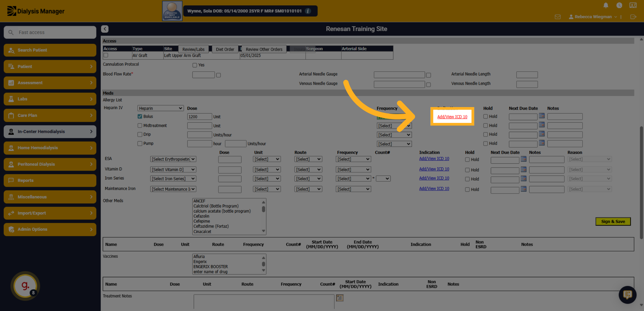Viewport: 644px width, 311px height.
Task: Click the logout icon in header
Action: click(x=633, y=17)
